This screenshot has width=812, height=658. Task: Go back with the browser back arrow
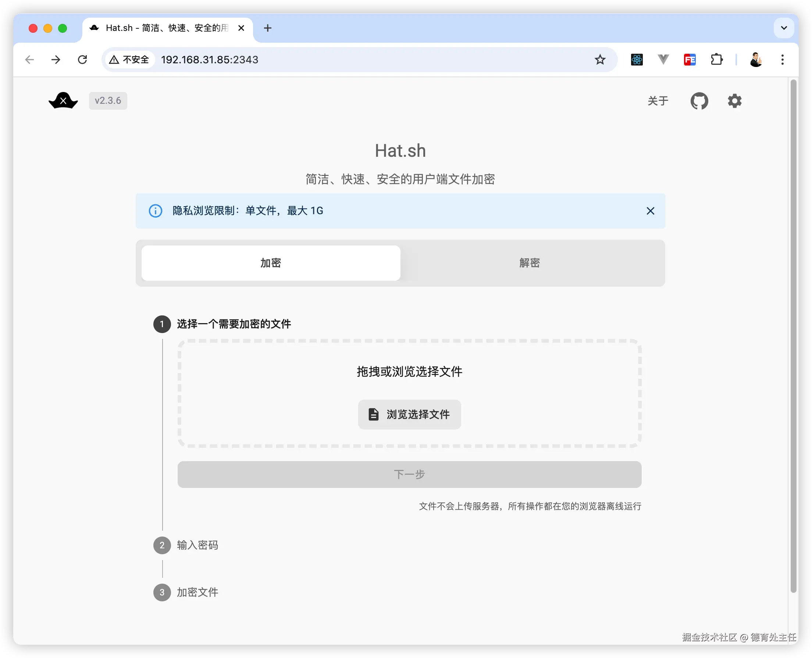coord(29,60)
